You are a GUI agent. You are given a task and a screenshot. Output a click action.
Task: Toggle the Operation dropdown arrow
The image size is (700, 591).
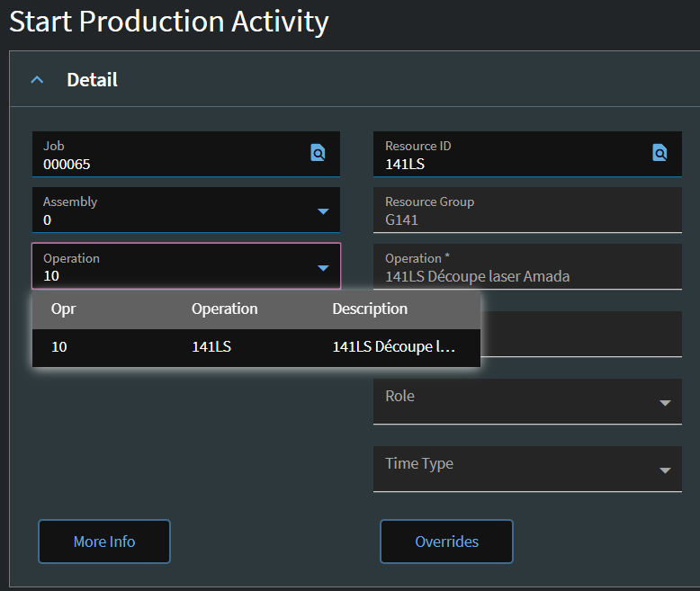323,267
